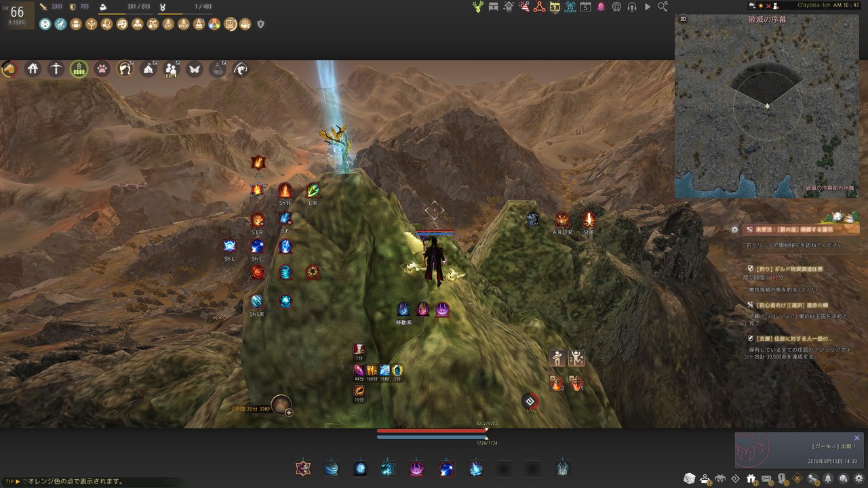Screen dimensions: 868x488
Task: Click the minimap terrain view
Action: coord(767,106)
